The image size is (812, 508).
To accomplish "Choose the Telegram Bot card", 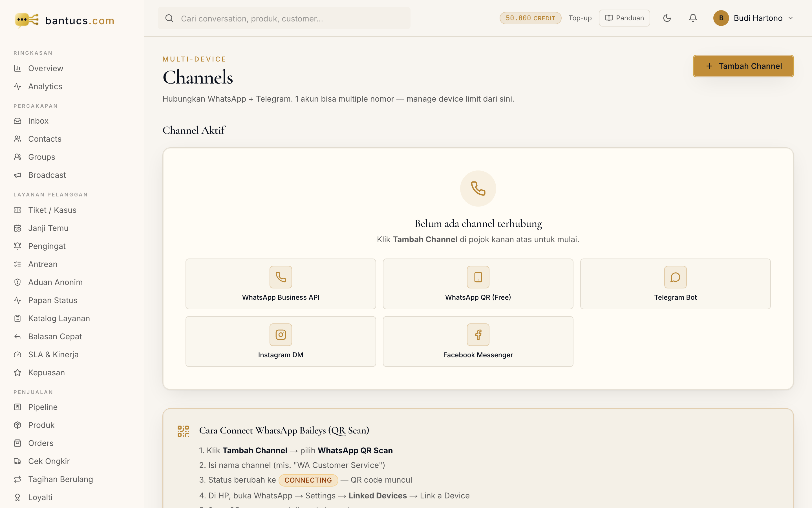I will click(675, 284).
